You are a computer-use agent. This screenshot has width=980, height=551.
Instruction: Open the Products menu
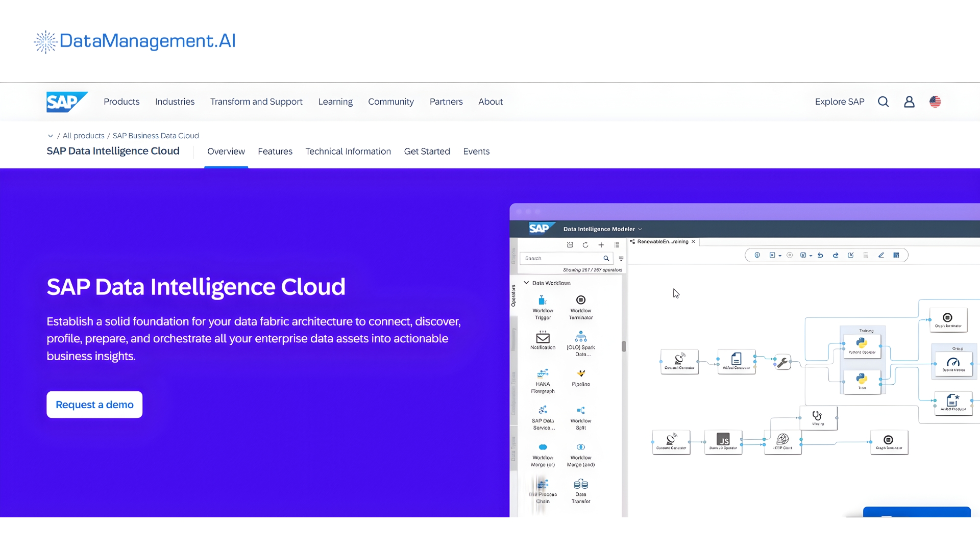pos(121,102)
